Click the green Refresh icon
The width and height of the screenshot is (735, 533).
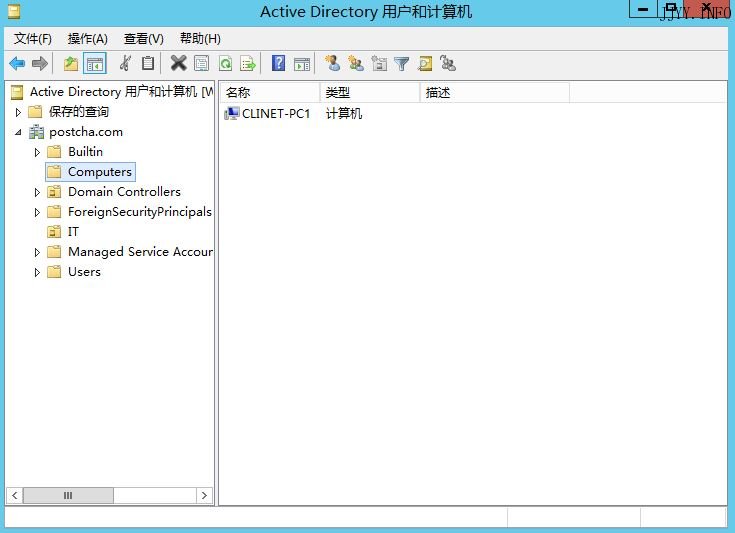pyautogui.click(x=225, y=63)
